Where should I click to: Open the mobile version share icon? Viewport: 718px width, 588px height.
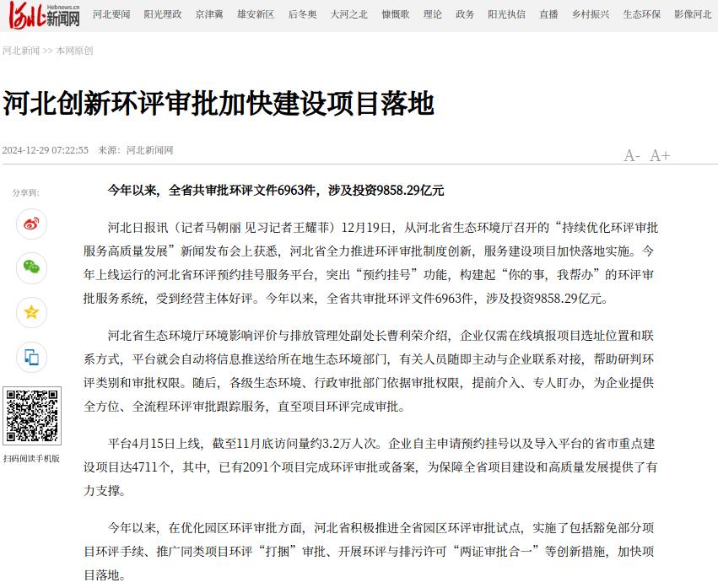31,356
